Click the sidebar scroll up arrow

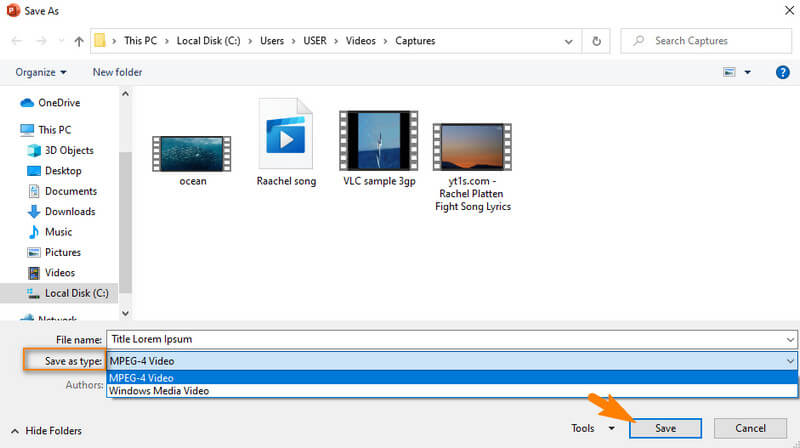(126, 94)
